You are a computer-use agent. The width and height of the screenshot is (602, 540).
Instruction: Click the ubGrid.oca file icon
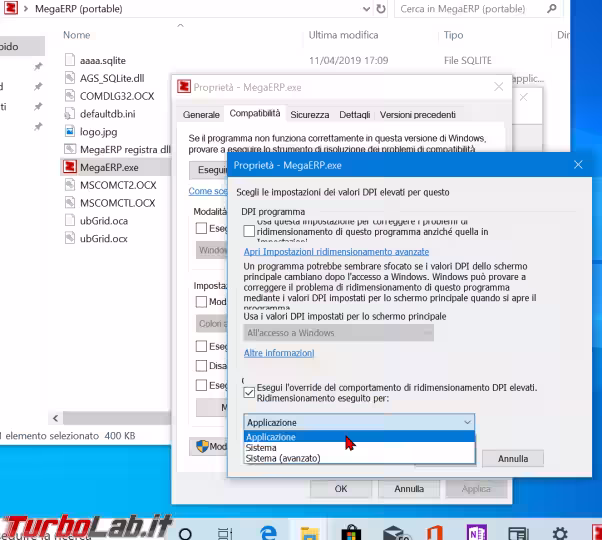[x=69, y=221]
